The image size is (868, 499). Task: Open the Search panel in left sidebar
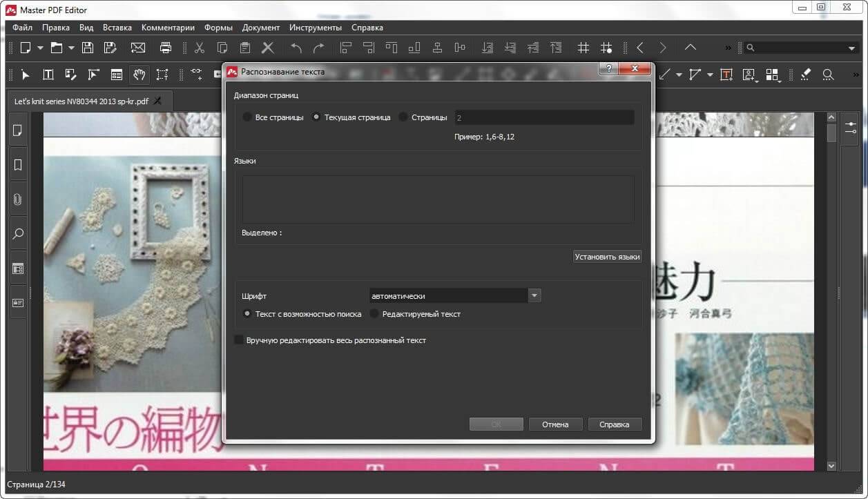coord(18,234)
